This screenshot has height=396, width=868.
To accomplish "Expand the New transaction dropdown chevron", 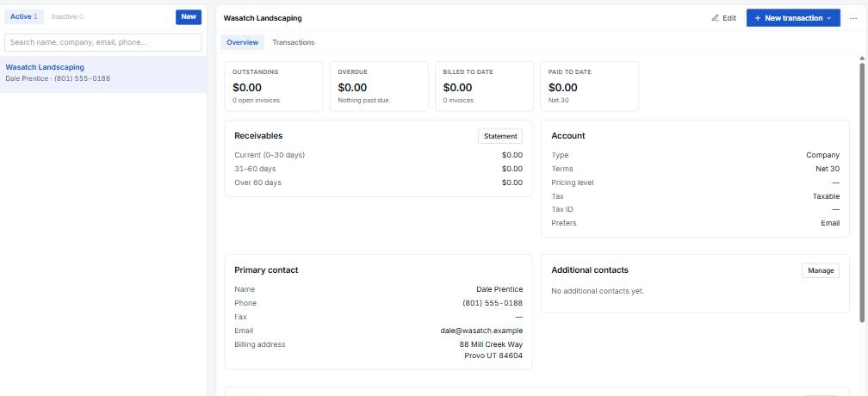I will pyautogui.click(x=828, y=18).
